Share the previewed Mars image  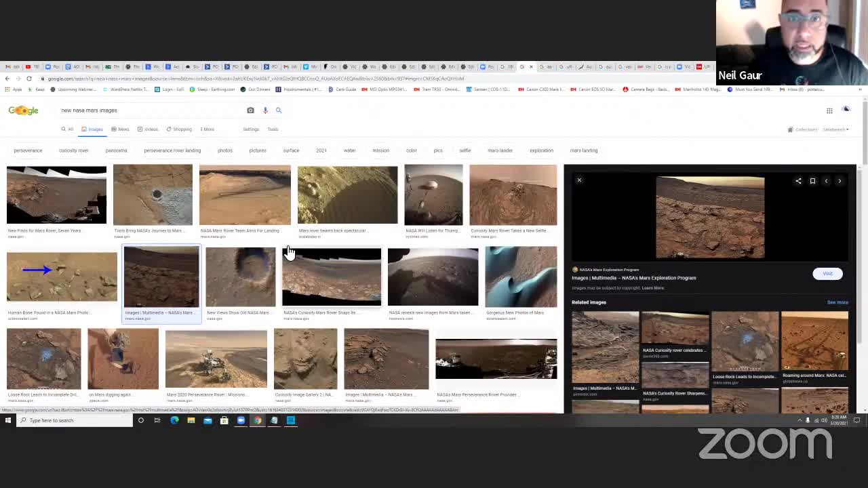[798, 181]
